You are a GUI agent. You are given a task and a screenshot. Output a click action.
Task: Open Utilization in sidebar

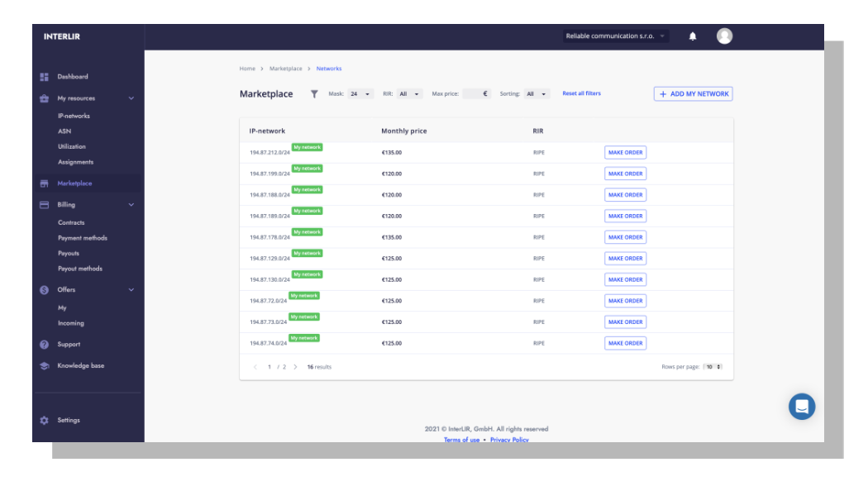[x=71, y=146]
